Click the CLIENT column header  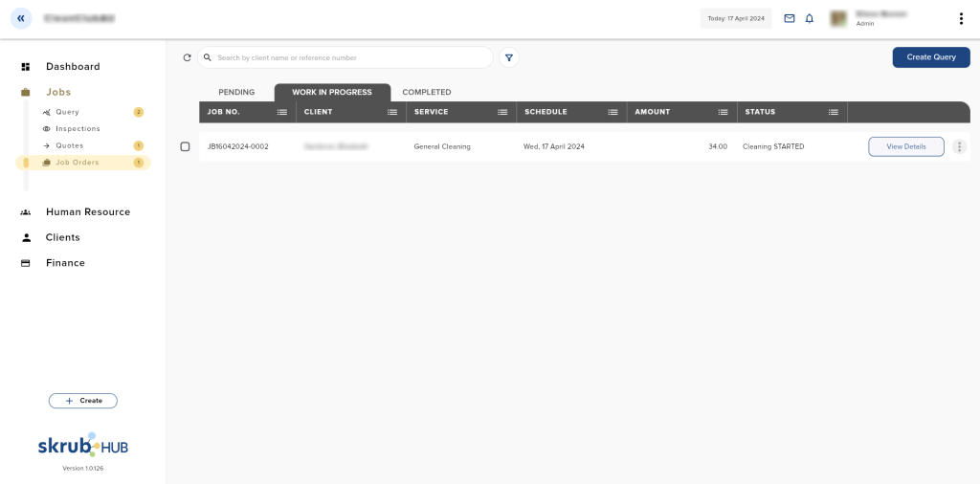(x=318, y=112)
